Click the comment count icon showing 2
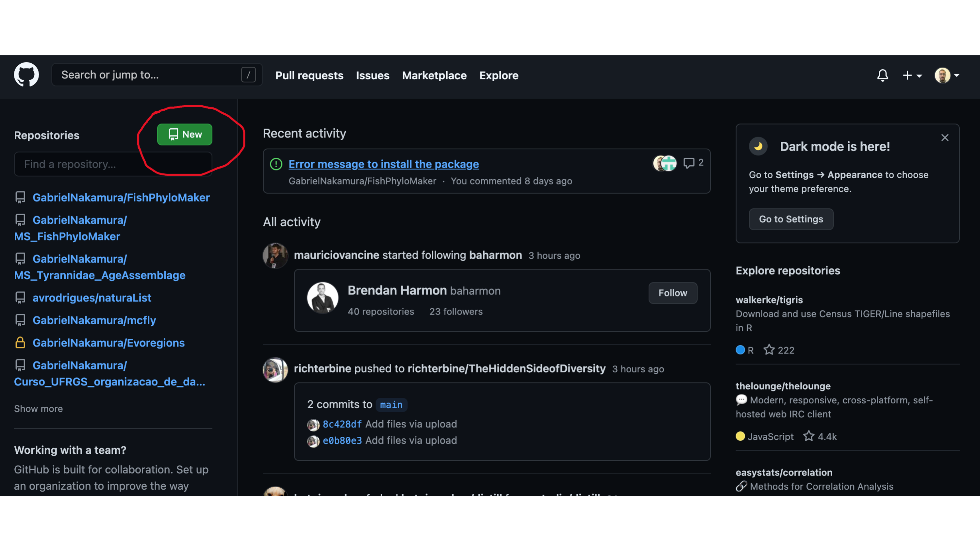The width and height of the screenshot is (980, 551). tap(689, 163)
